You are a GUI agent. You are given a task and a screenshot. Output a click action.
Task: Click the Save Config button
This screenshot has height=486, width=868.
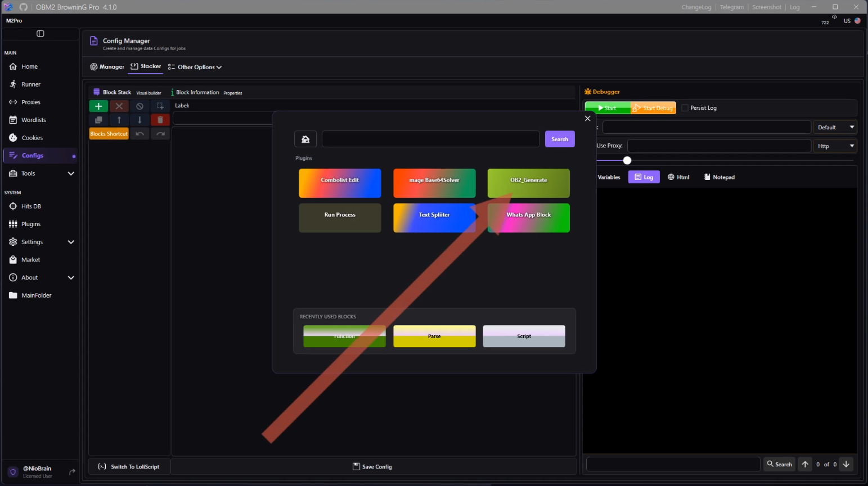(x=372, y=466)
